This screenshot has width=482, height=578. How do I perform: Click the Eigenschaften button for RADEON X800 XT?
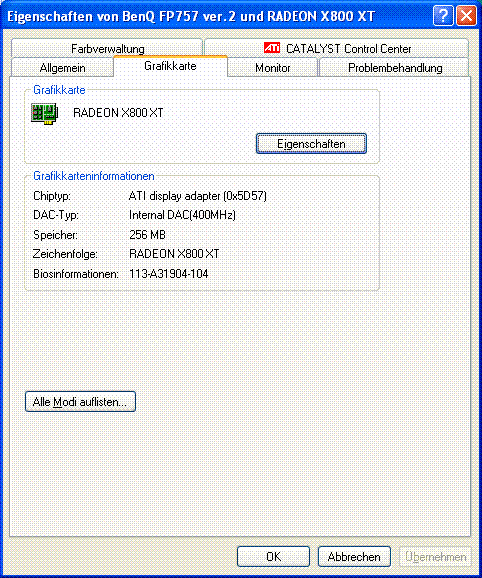coord(311,144)
